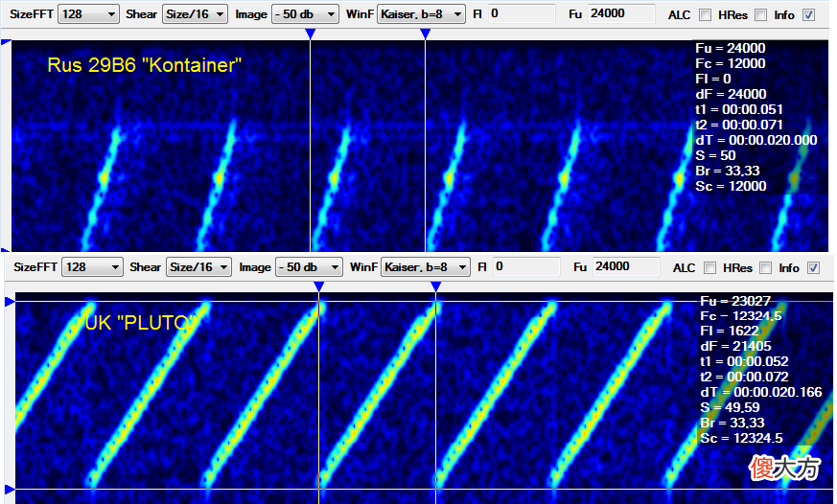Open Image -50 db dropdown in lower panel
837x504 pixels.
click(x=309, y=267)
